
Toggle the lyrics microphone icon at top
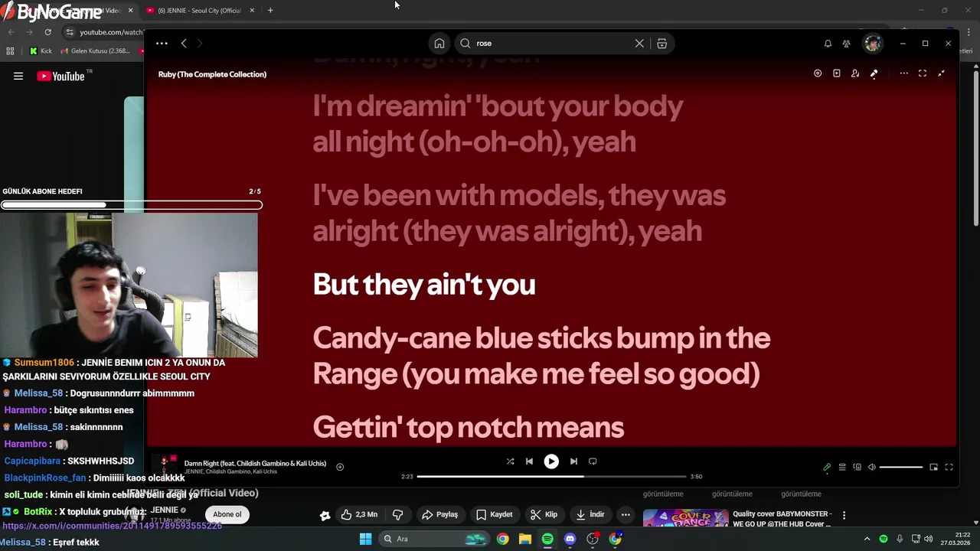874,73
